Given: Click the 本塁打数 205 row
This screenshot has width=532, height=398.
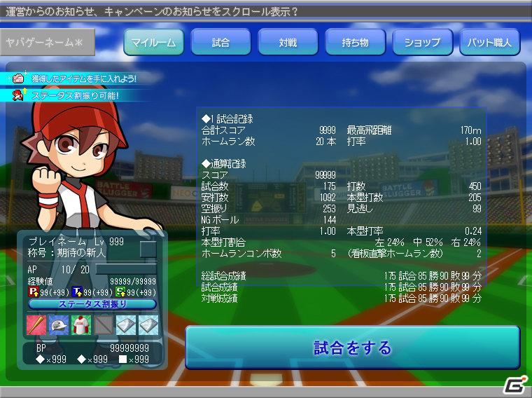Looking at the screenshot, I should point(414,198).
